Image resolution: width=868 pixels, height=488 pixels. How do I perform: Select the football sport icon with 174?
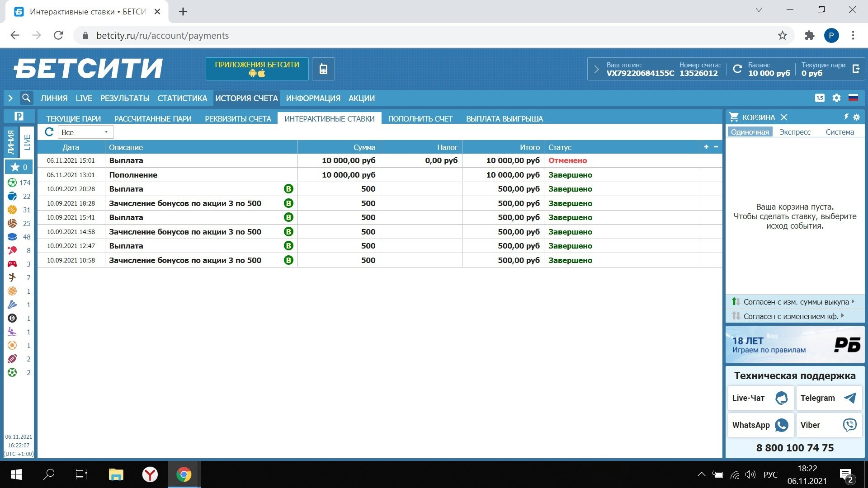(13, 183)
